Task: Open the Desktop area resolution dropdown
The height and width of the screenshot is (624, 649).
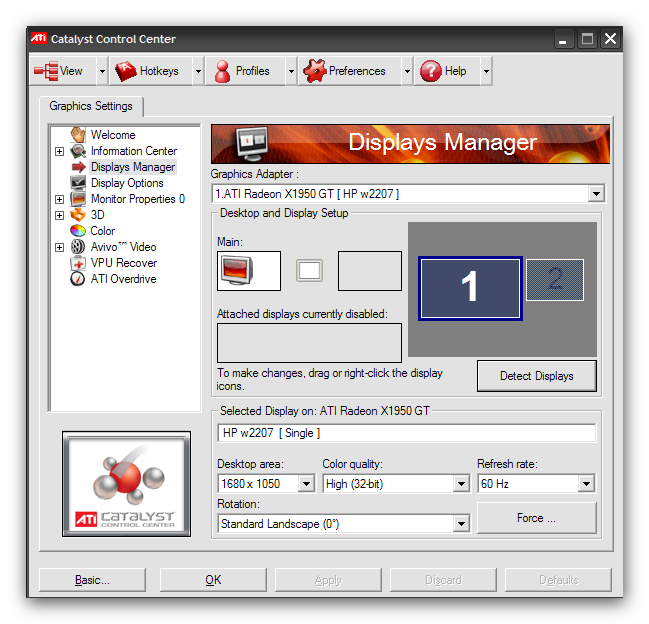Action: tap(306, 484)
